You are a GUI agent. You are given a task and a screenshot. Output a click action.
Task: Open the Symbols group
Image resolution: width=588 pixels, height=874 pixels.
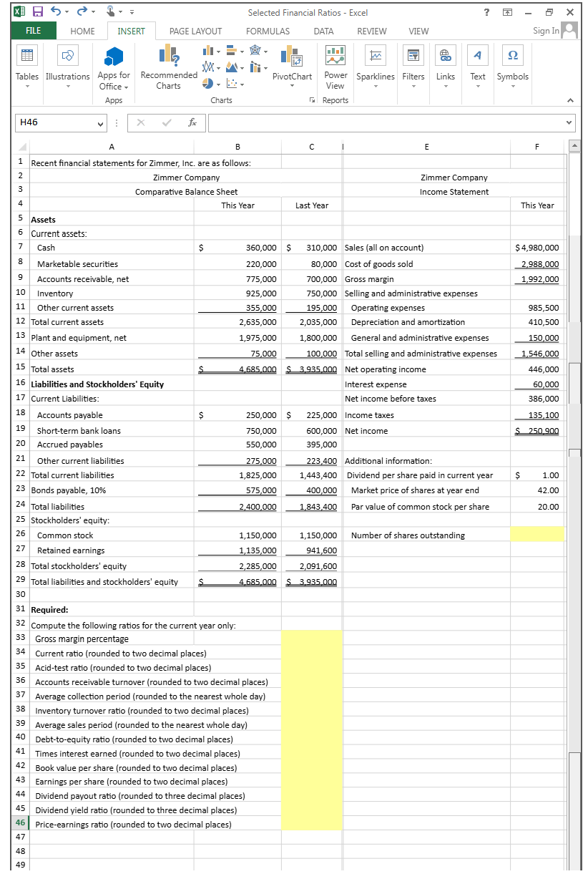[513, 69]
